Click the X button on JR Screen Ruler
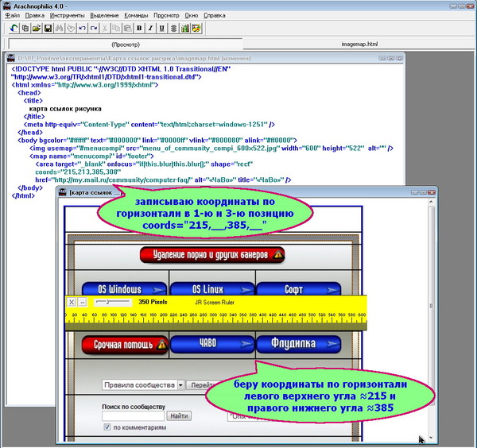The image size is (477, 448). [x=72, y=302]
